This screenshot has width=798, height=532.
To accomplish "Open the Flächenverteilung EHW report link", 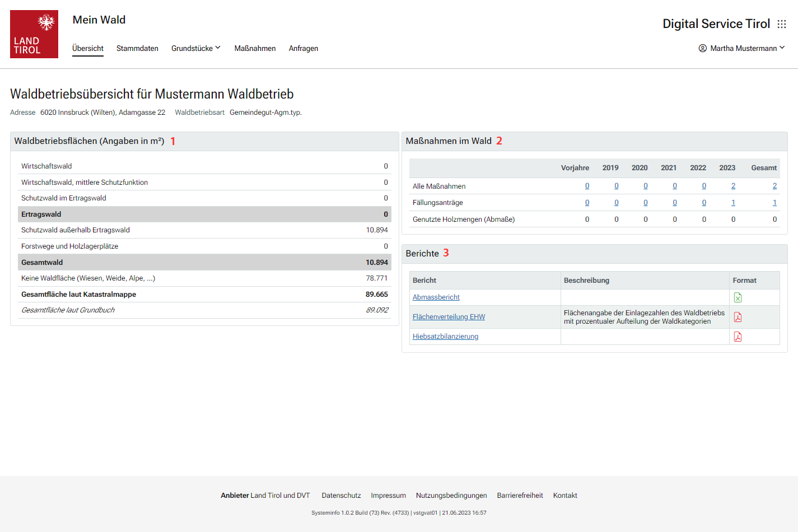I will click(449, 317).
